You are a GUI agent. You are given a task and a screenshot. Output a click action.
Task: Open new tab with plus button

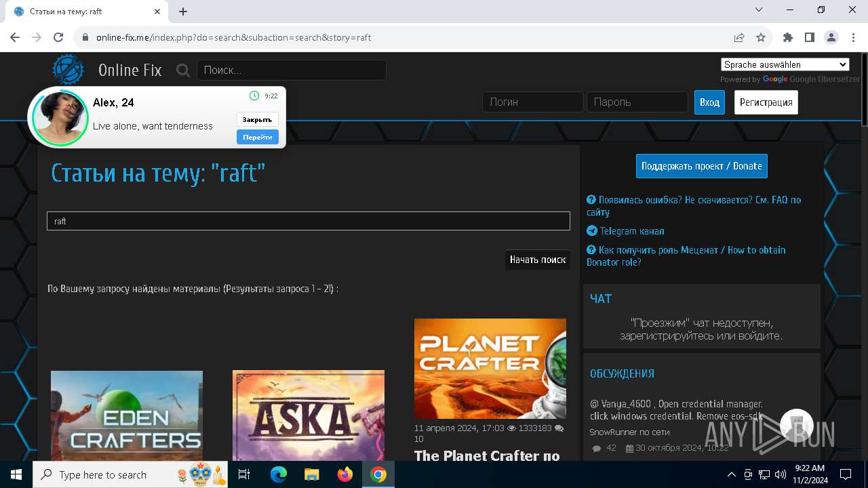tap(183, 12)
